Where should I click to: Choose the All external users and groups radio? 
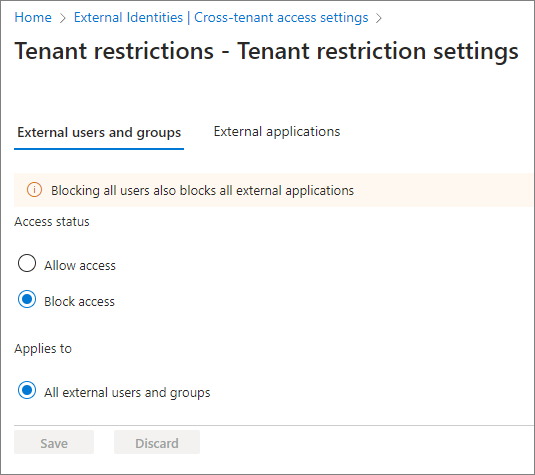click(27, 390)
